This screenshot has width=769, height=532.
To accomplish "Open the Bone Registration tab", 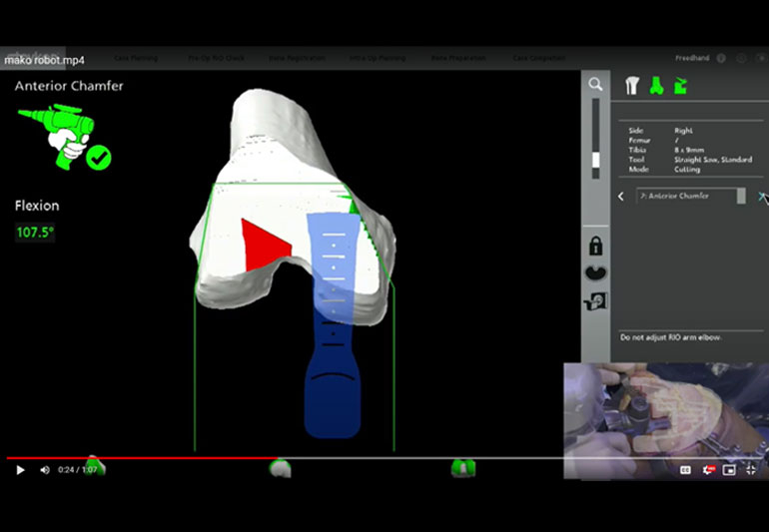I will [297, 58].
